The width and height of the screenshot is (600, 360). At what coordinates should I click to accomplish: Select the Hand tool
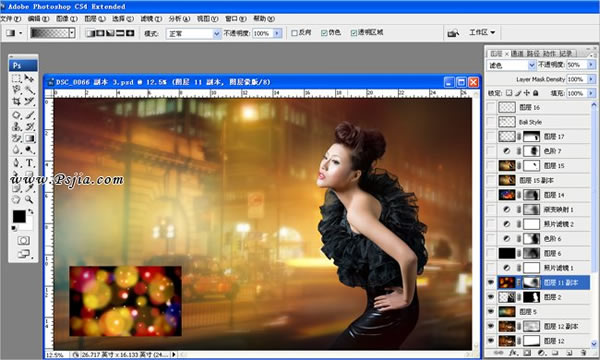(16, 199)
